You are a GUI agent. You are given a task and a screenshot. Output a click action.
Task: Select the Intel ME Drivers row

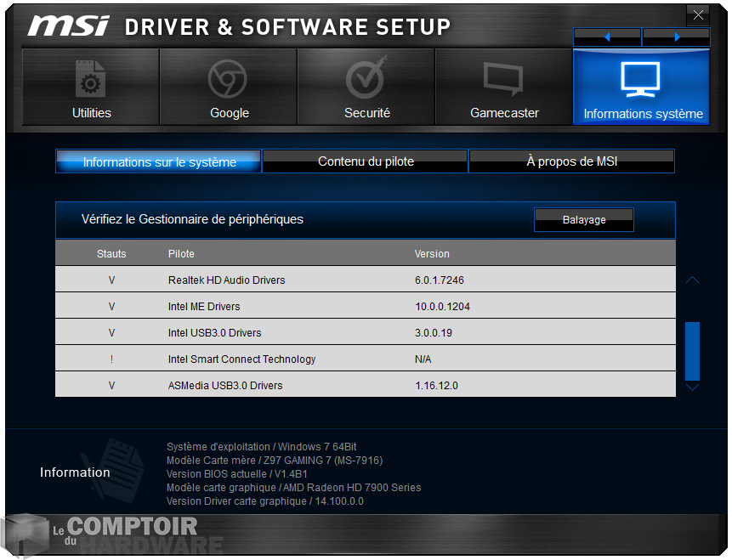tap(366, 306)
